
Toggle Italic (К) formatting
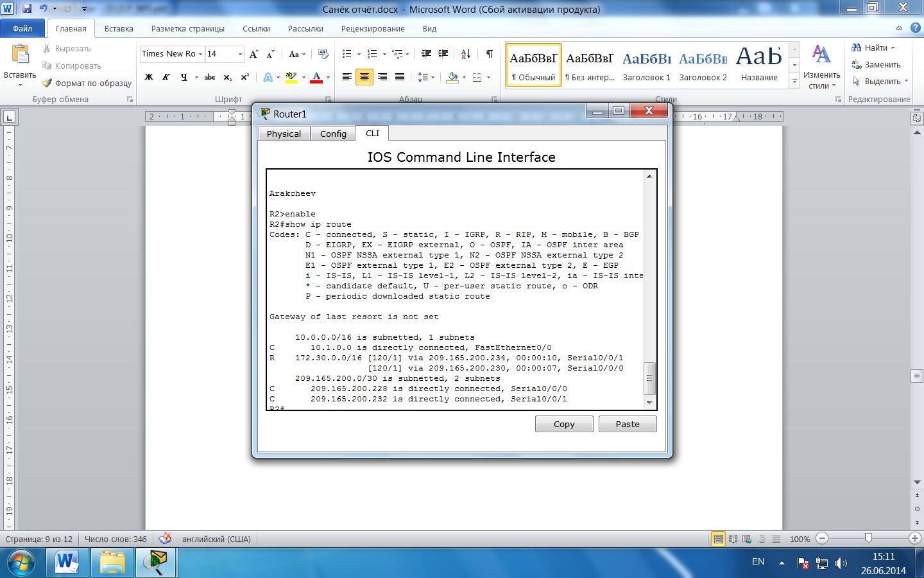166,77
